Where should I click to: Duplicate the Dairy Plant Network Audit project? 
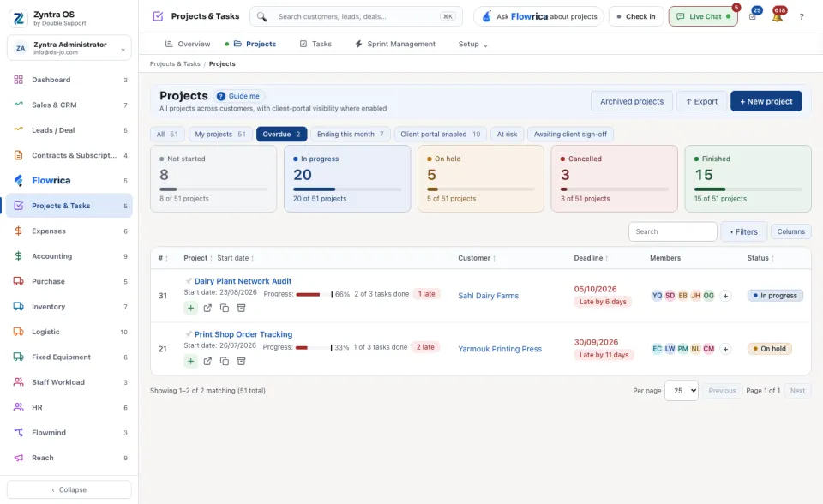tap(225, 309)
